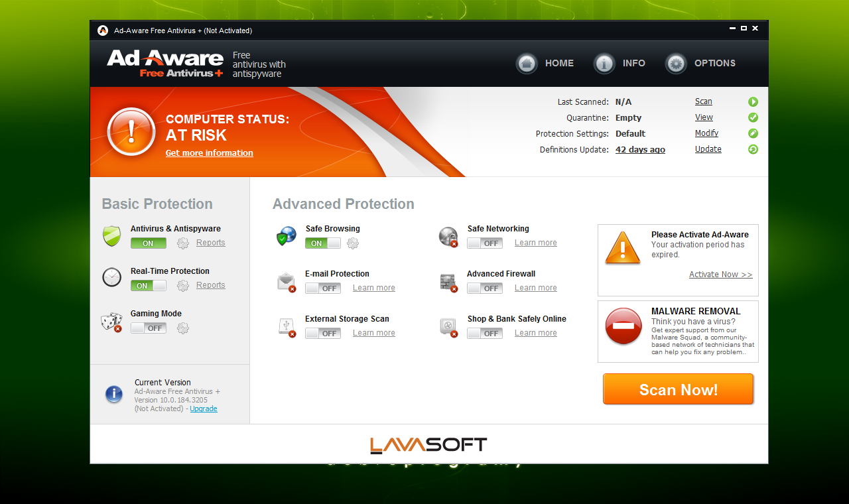Click the Gaming Mode dice icon
The width and height of the screenshot is (849, 504).
click(111, 322)
